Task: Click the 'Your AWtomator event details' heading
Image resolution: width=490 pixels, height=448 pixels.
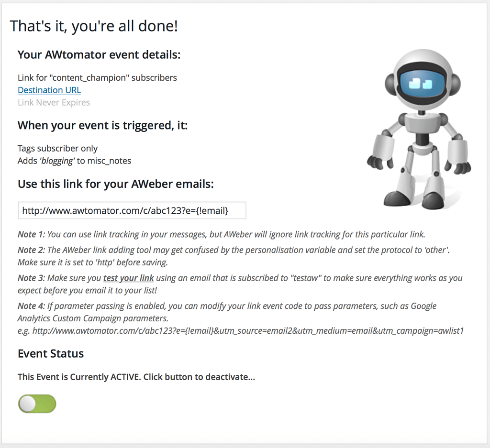Action: pos(99,55)
